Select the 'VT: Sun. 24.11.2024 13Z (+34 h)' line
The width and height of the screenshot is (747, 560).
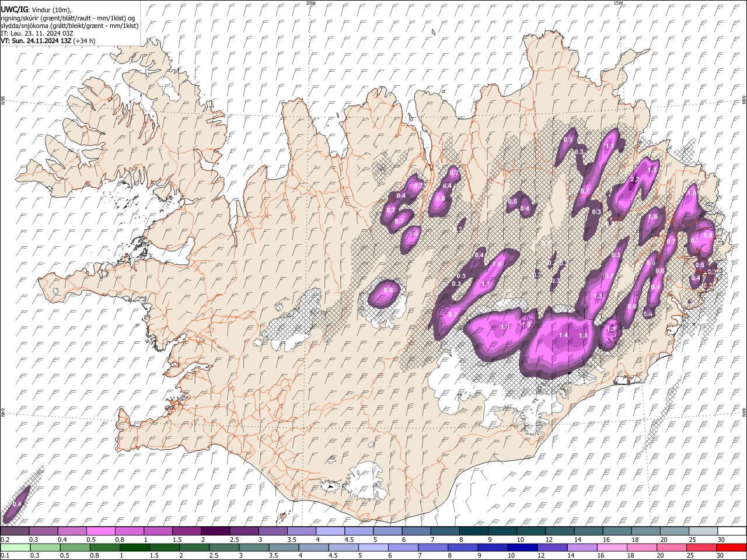click(48, 41)
